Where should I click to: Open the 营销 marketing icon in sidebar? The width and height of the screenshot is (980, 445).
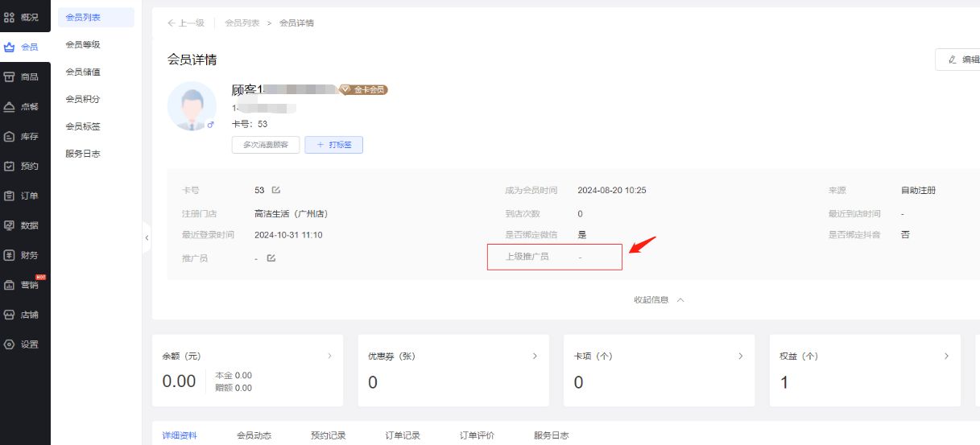10,285
